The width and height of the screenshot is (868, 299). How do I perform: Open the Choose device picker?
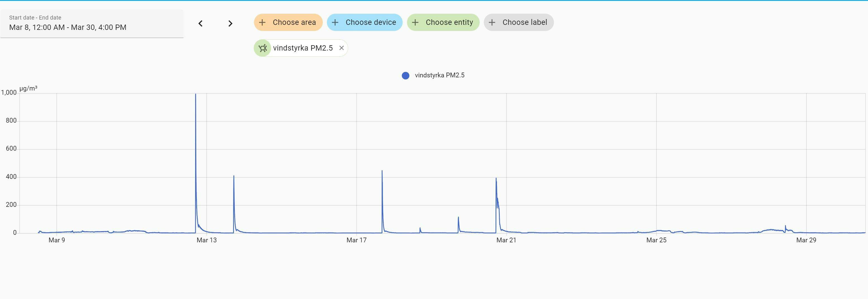tap(364, 22)
